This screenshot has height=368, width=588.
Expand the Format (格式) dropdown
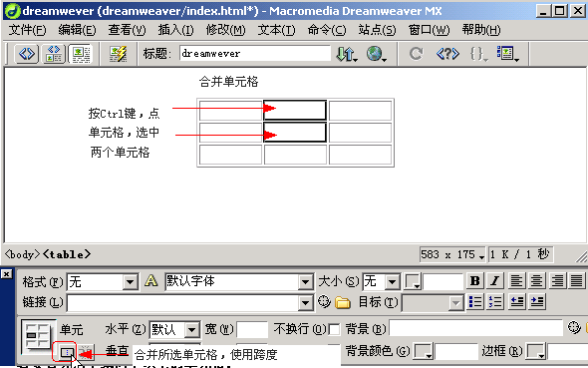tap(131, 281)
